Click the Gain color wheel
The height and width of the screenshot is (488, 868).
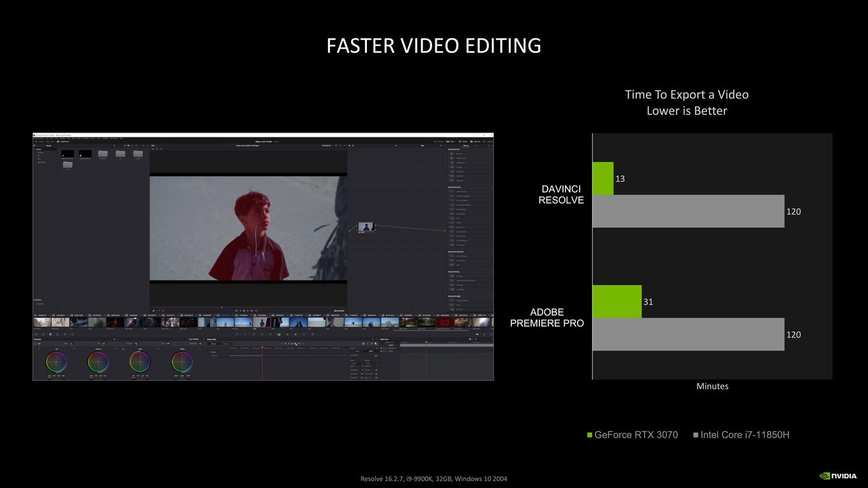tap(140, 362)
